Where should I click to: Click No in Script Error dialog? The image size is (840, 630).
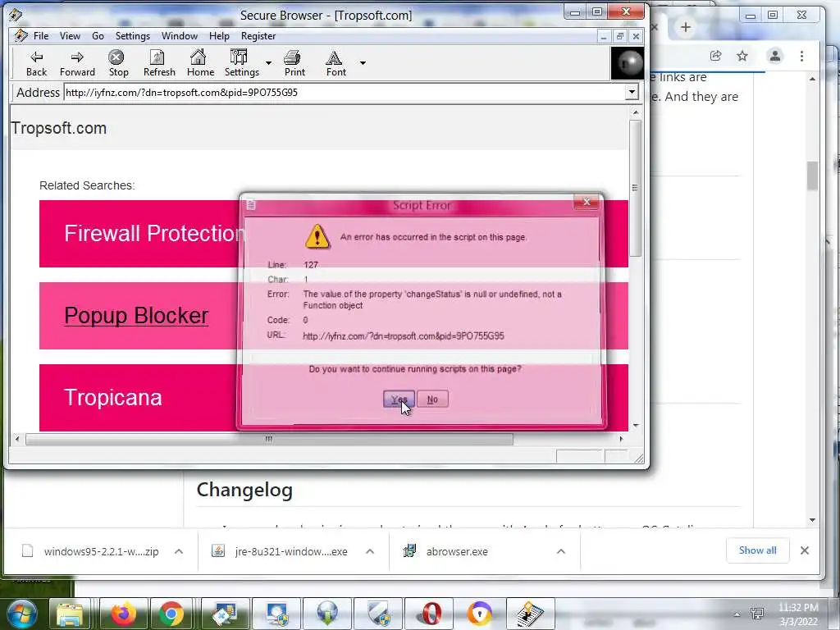[432, 399]
